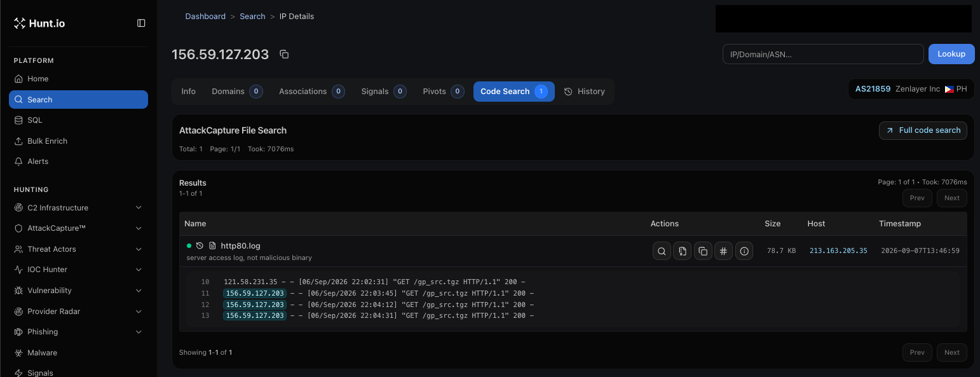Copy the IP address 156.59.127.203
The height and width of the screenshot is (377, 980).
click(284, 55)
